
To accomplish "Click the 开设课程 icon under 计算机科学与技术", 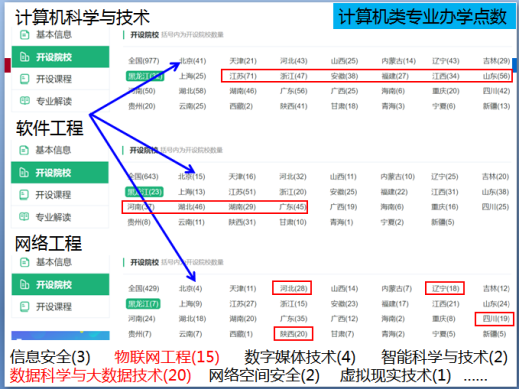I will pos(25,79).
